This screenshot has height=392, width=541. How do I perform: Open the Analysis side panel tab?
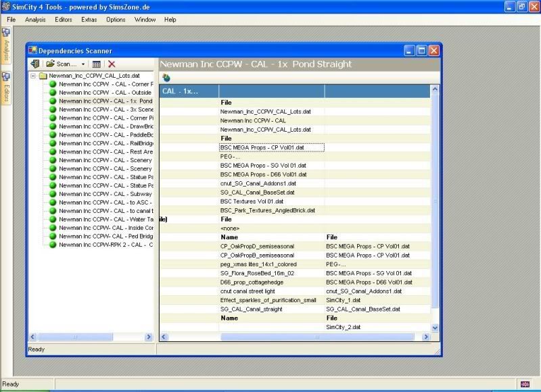(6, 45)
